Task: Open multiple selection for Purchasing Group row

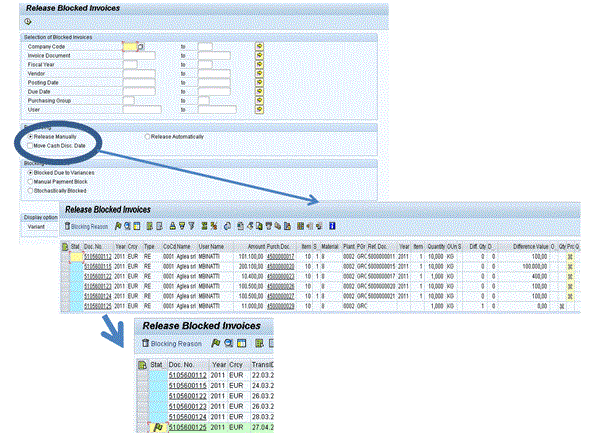Action: click(259, 101)
